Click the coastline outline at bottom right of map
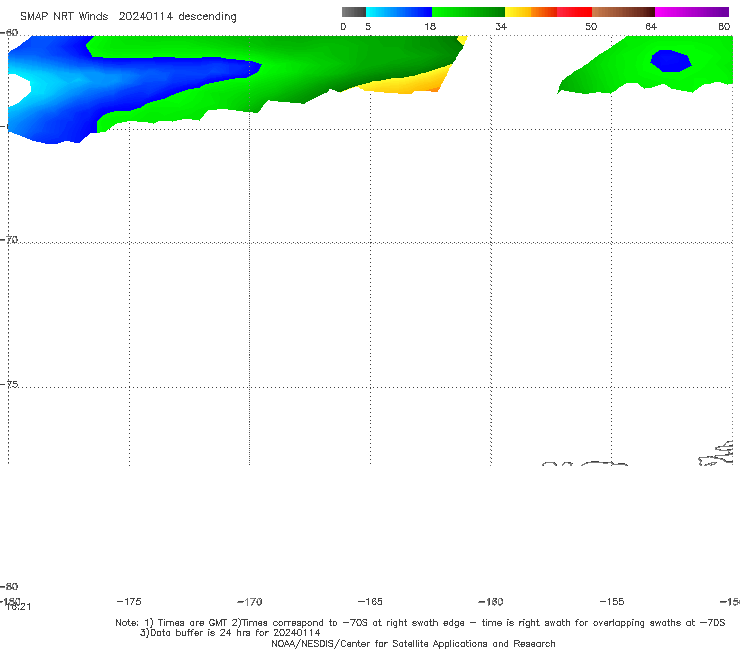This screenshot has height=650, width=740. 716,454
